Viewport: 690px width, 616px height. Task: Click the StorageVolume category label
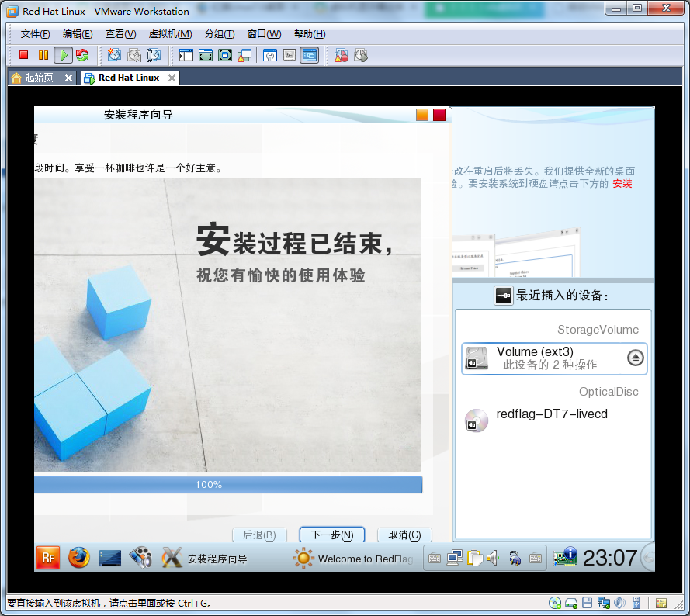[598, 330]
